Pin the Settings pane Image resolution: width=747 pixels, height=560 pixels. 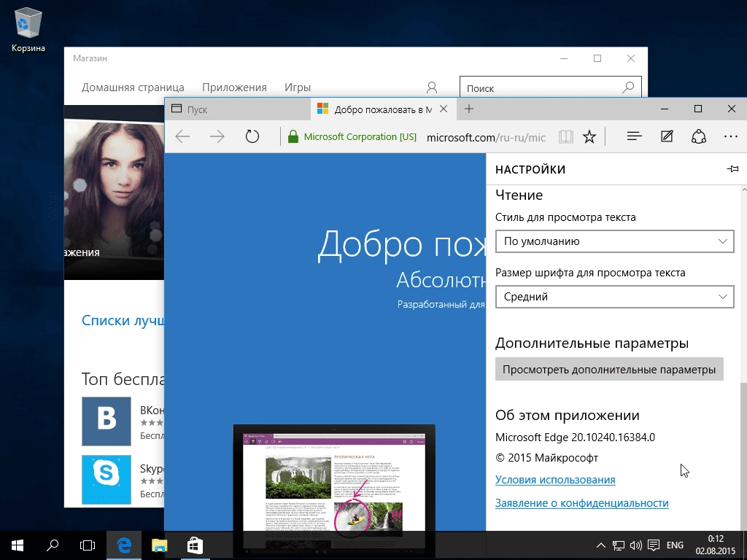tap(732, 169)
